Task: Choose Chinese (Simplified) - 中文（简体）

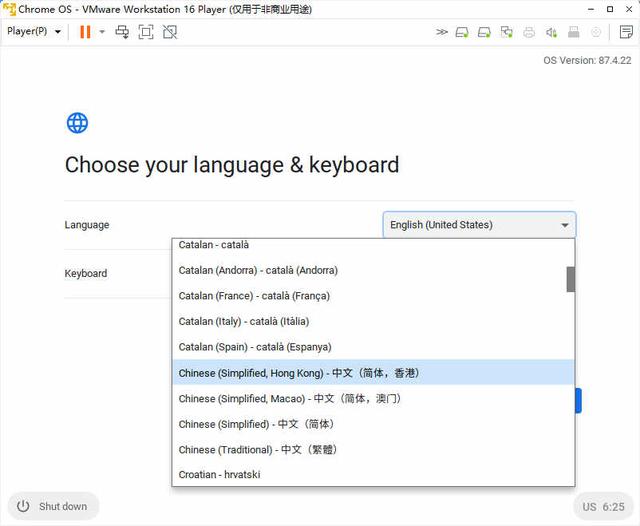Action: coord(373,424)
